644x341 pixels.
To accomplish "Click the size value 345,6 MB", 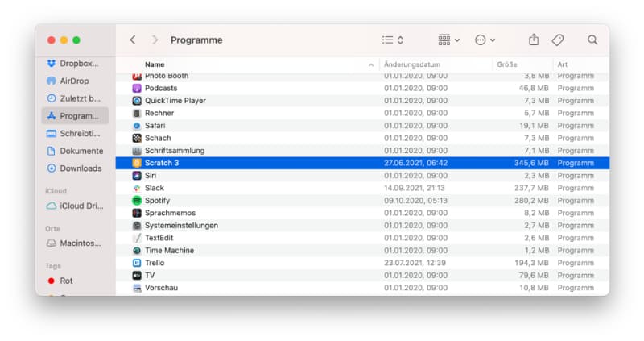I will coord(531,163).
